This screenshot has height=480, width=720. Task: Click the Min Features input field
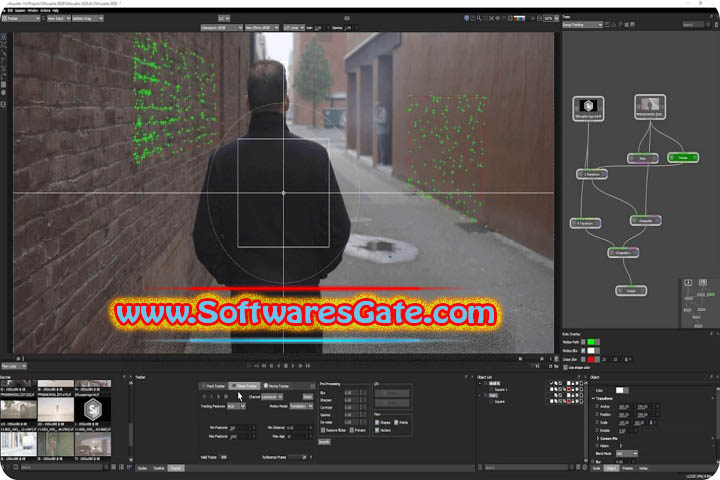pos(242,428)
